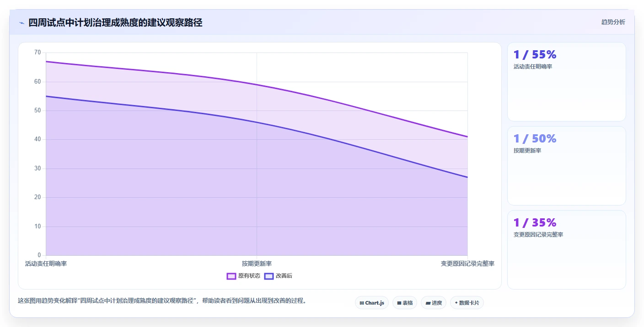
Task: Click the 按期更新率 card label
Action: [x=527, y=151]
